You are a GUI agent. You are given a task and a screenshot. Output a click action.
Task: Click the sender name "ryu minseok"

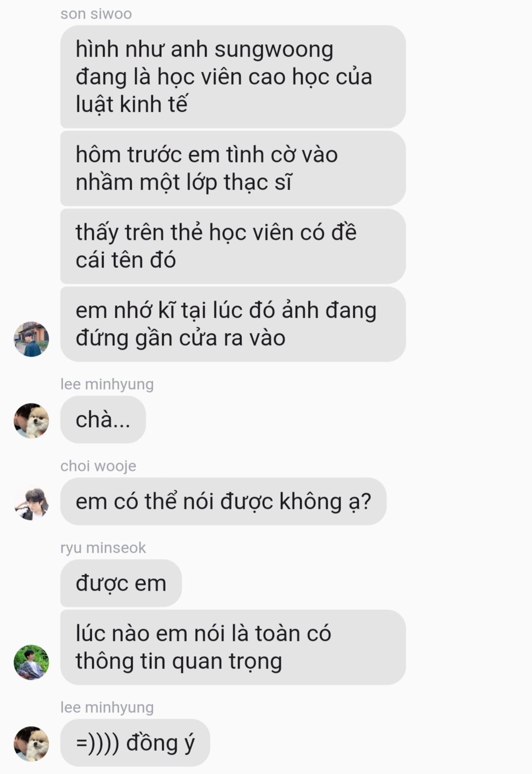point(103,547)
